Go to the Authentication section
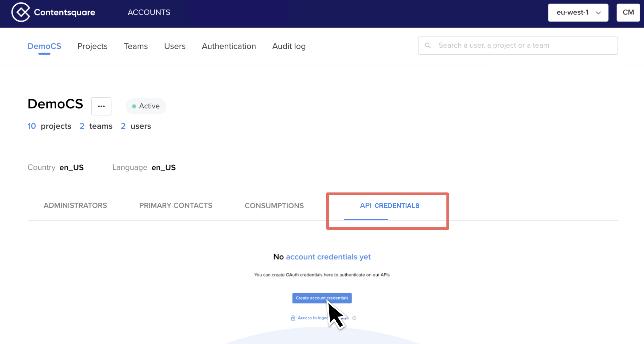Image resolution: width=644 pixels, height=344 pixels. [229, 46]
